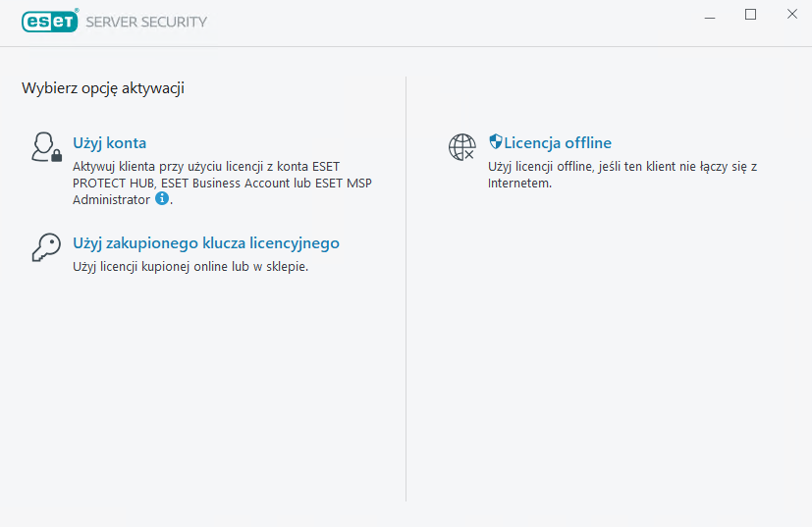This screenshot has width=812, height=527.
Task: Open the Użyj konta activation option
Action: [109, 143]
